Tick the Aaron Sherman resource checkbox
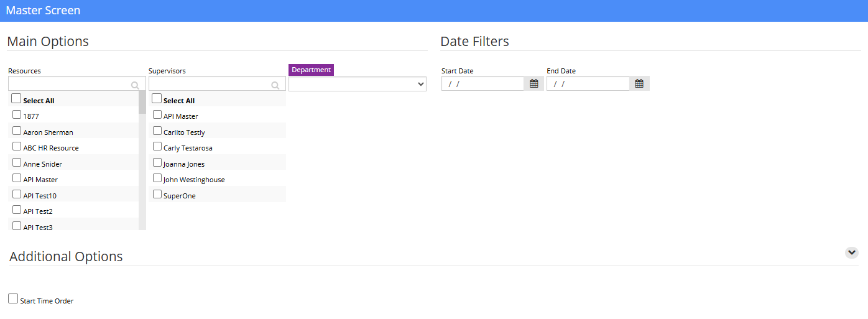Screen dimensions: 868x319 [x=17, y=131]
